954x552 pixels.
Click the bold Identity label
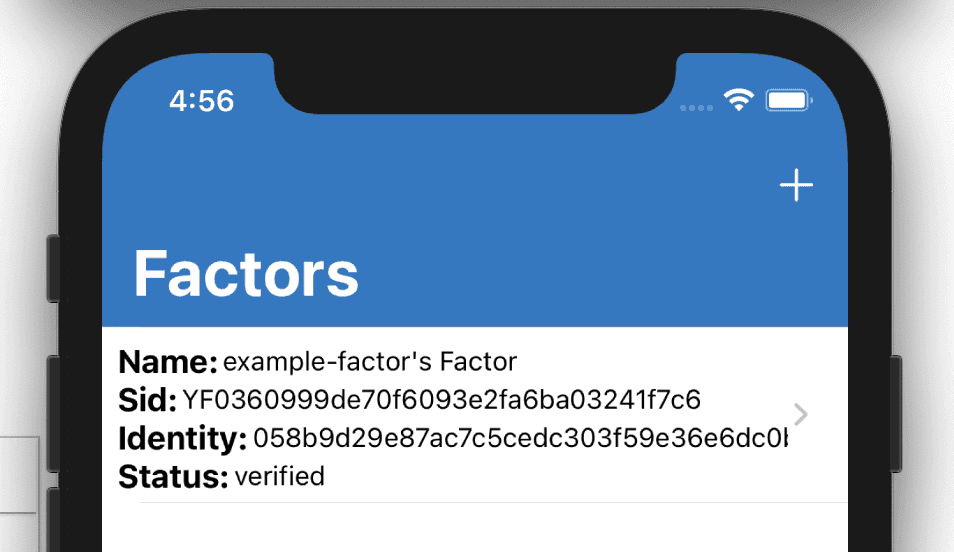click(182, 438)
